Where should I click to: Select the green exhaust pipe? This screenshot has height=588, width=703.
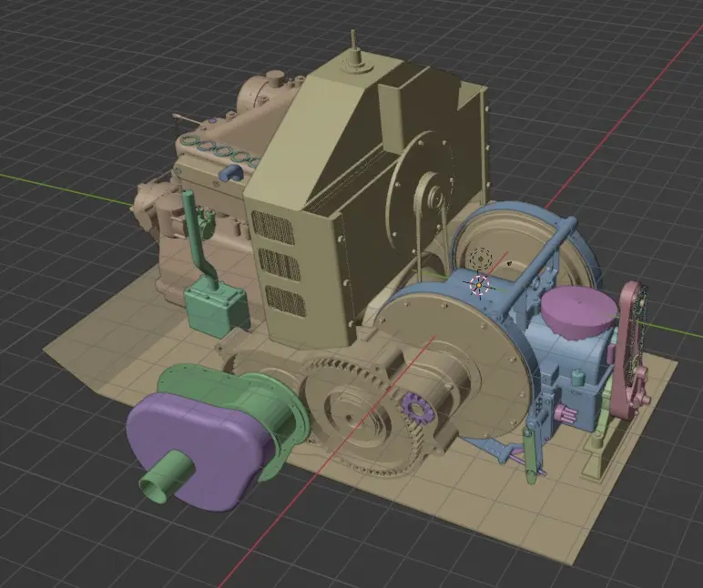click(x=198, y=238)
